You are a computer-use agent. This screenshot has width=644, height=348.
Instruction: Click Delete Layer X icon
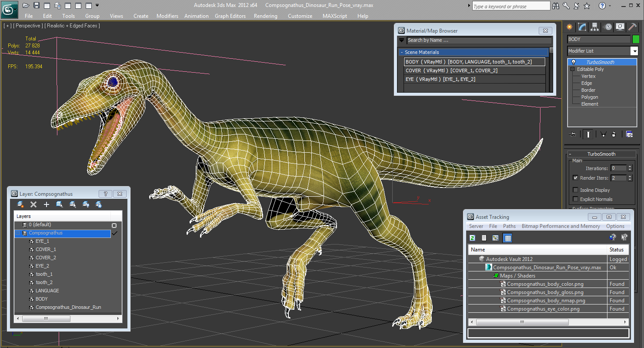click(x=33, y=204)
